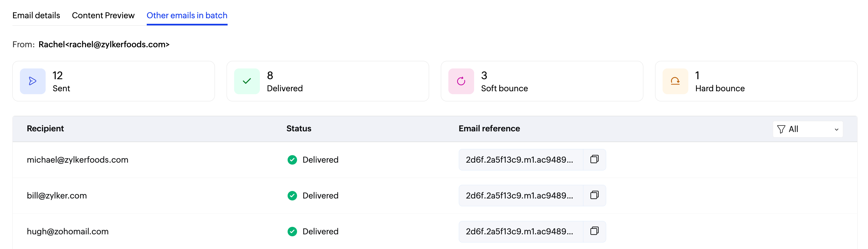Click the blue Sent arrow icon
Image resolution: width=868 pixels, height=249 pixels.
(33, 81)
